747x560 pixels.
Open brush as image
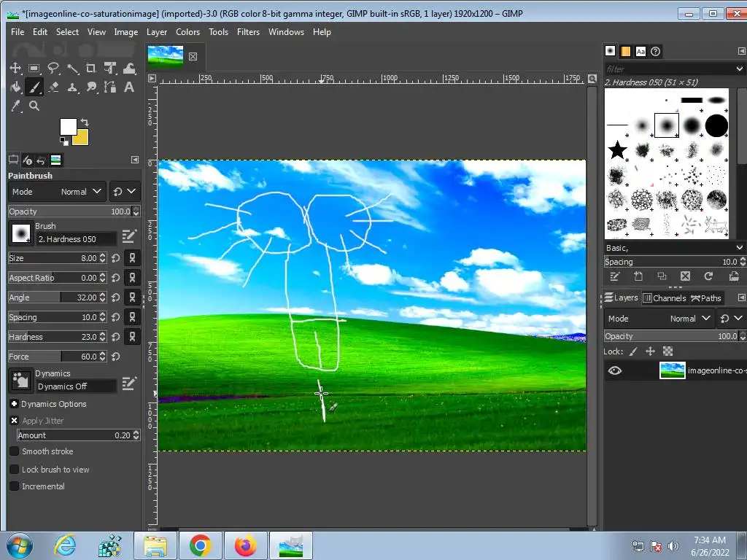pyautogui.click(x=734, y=276)
